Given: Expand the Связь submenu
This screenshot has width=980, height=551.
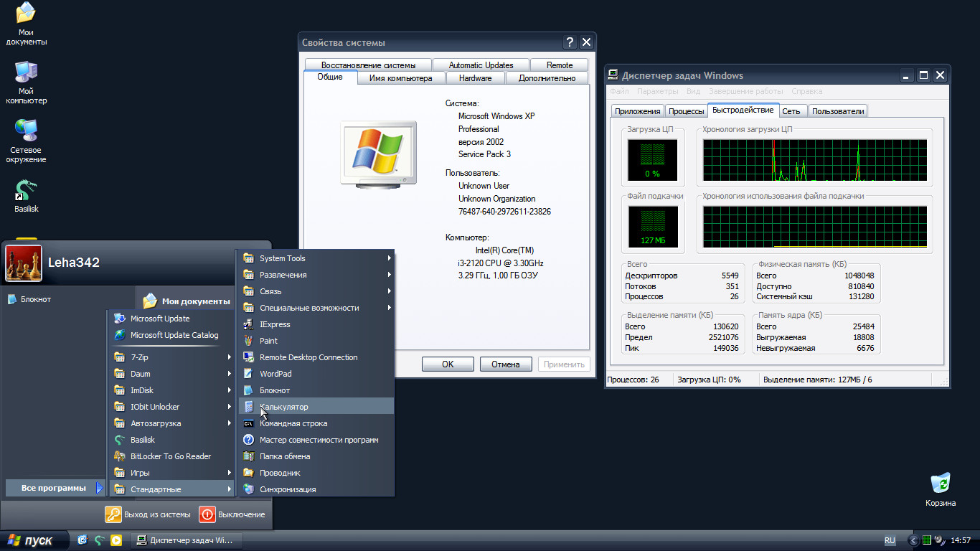Looking at the screenshot, I should 316,291.
